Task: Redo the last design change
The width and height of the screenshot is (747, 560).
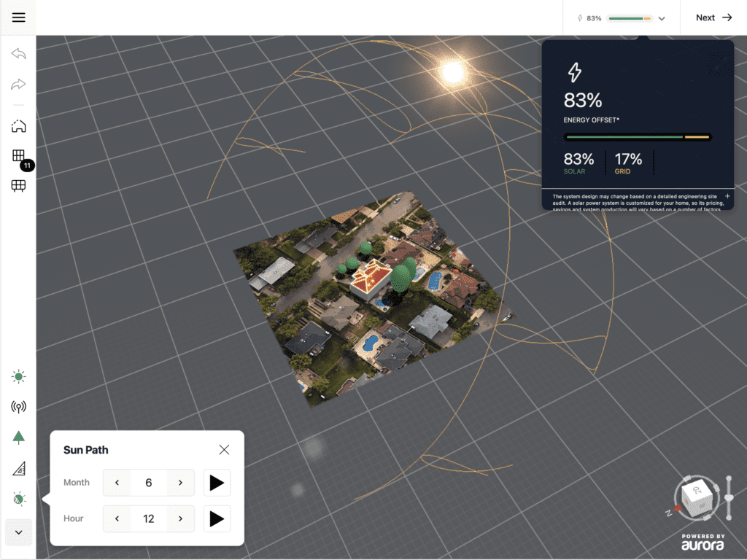Action: pos(18,85)
